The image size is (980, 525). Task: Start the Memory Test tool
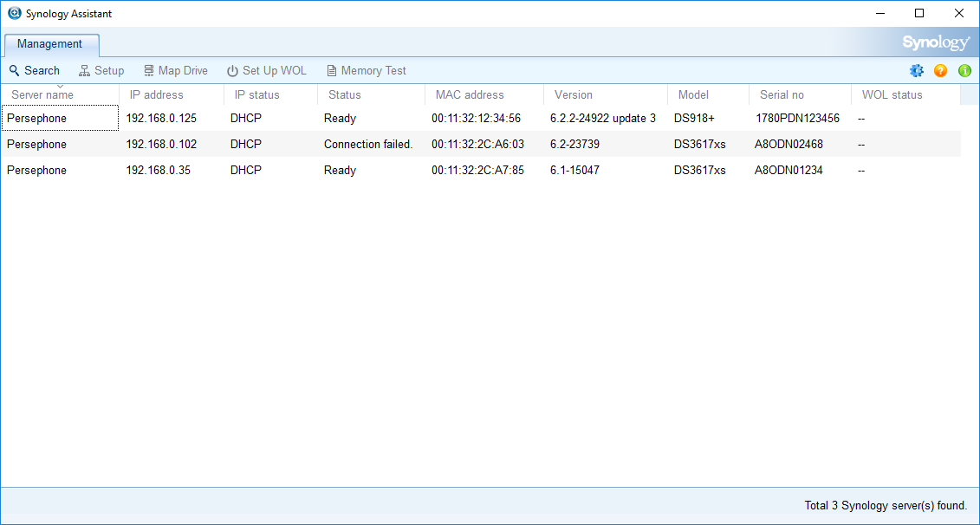click(x=367, y=71)
